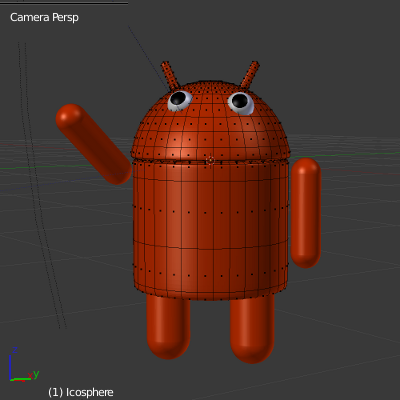The image size is (400, 400).
Task: Click the 'Camera Persp' view label
Action: [44, 17]
